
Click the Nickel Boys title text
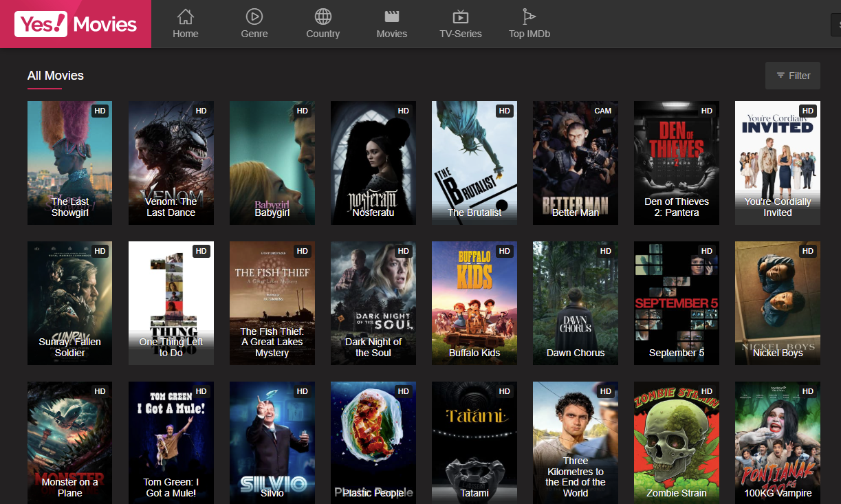[778, 353]
